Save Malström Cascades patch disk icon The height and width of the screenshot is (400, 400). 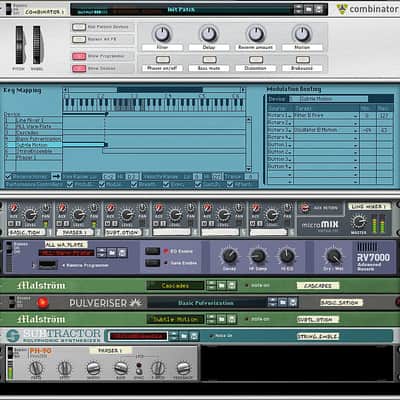[231, 285]
